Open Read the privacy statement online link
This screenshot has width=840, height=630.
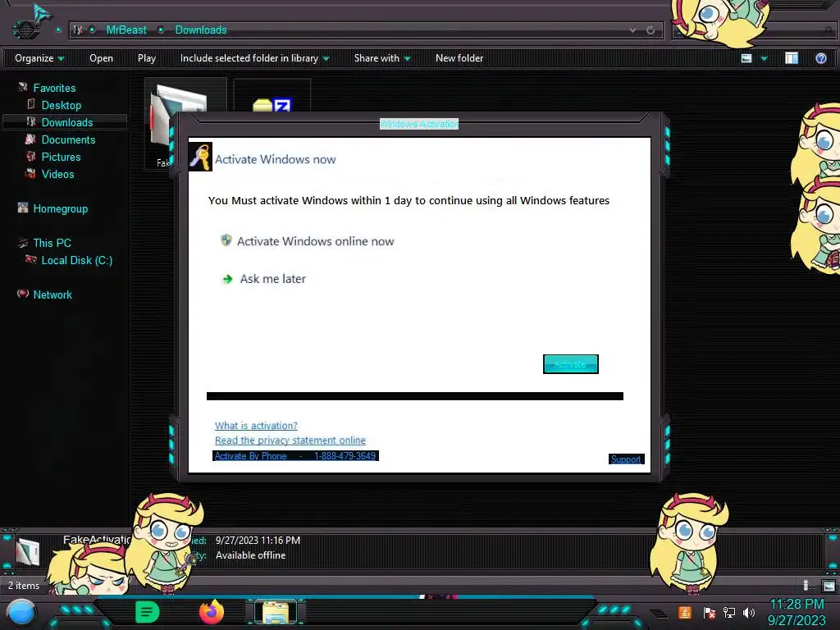pyautogui.click(x=290, y=440)
